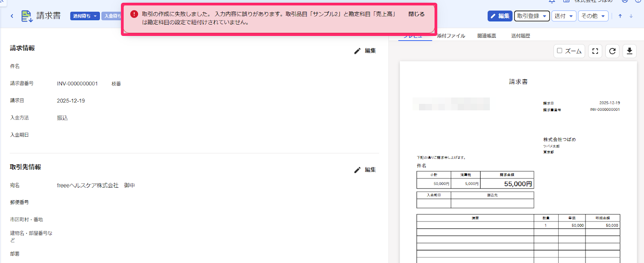Go back using the left chevron arrow
644x263 pixels.
[12, 16]
